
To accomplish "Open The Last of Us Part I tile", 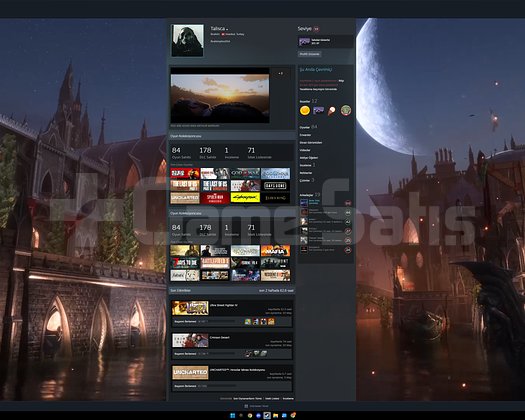I will [185, 186].
